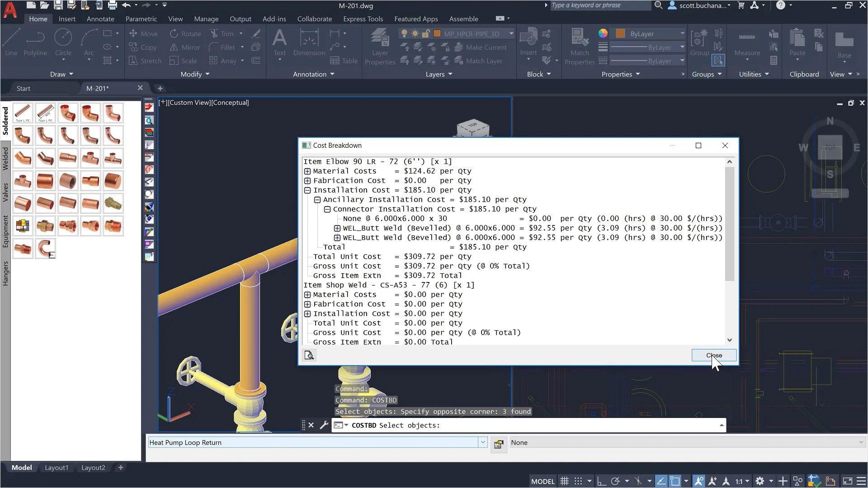Viewport: 868px width, 488px height.
Task: Expand the Material Costs node for Elbow 90
Action: tap(307, 171)
